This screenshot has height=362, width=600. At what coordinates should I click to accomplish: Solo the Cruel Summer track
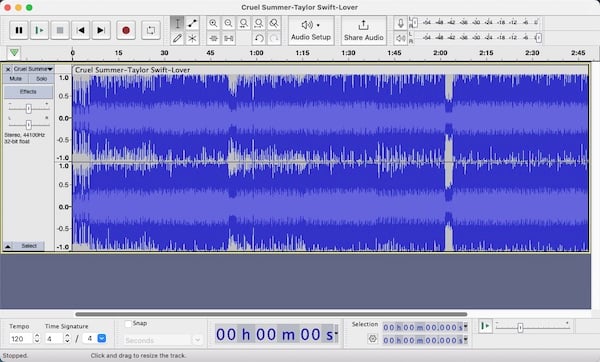[x=41, y=79]
